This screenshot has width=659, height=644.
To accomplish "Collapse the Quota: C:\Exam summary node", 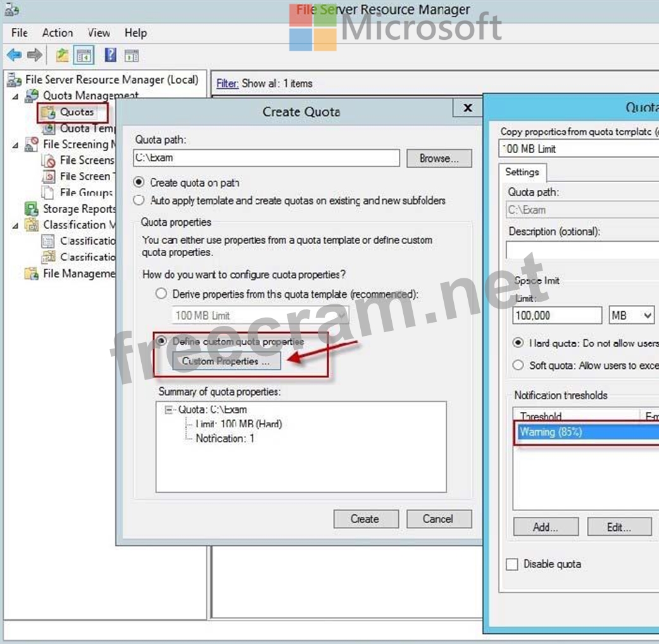I will tap(168, 409).
